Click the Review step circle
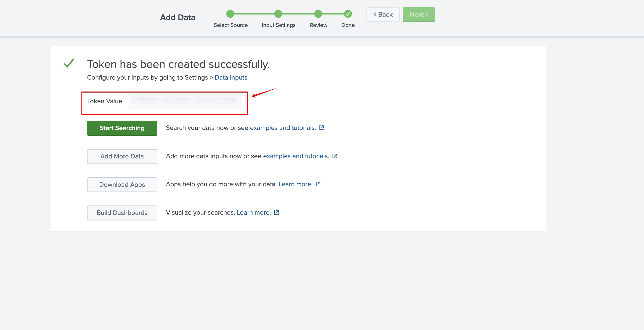This screenshot has width=644, height=330. 318,14
